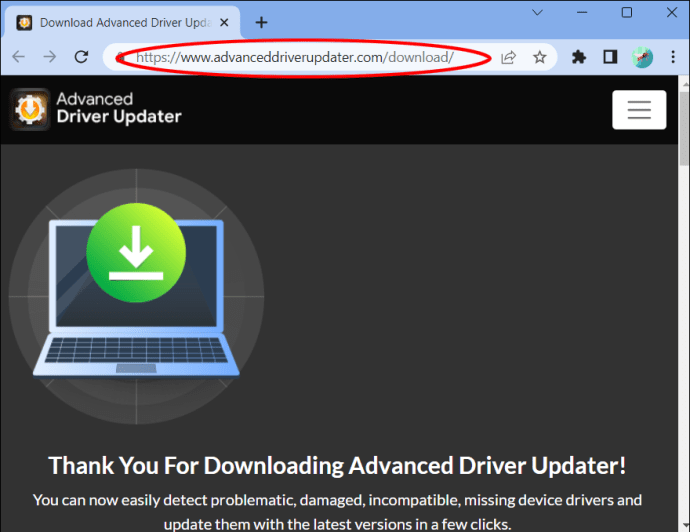Screen dimensions: 690x532
Task: Close the Download Advanced Driver Updater tab
Action: pyautogui.click(x=224, y=22)
